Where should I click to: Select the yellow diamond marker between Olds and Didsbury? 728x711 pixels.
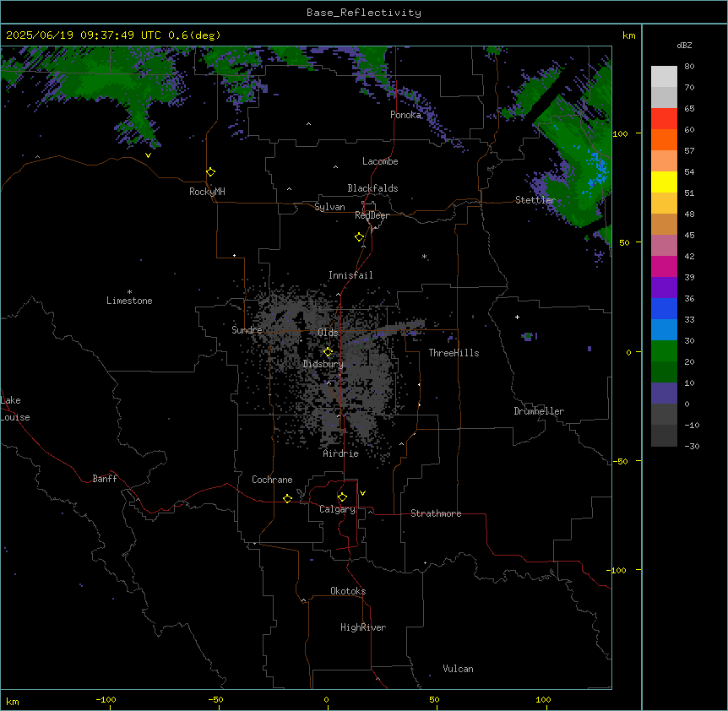click(x=329, y=352)
